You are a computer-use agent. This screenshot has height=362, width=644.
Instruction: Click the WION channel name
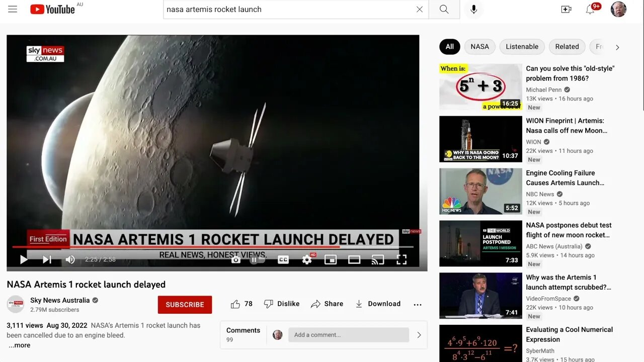tap(534, 142)
